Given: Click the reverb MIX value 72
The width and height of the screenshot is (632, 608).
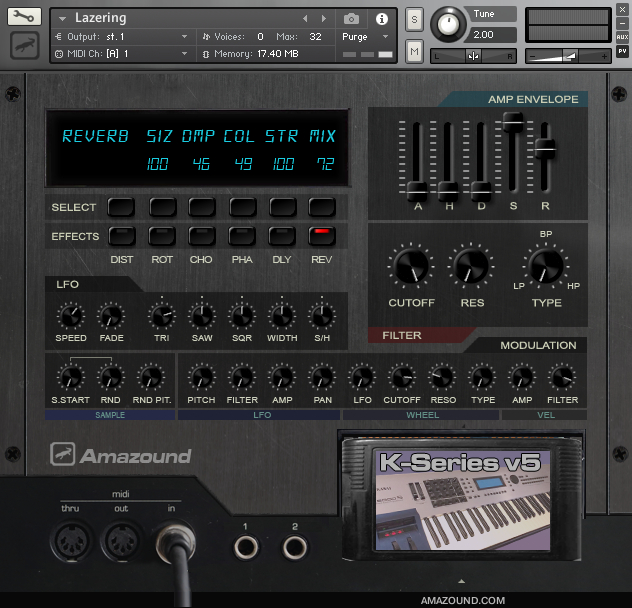Looking at the screenshot, I should point(325,164).
